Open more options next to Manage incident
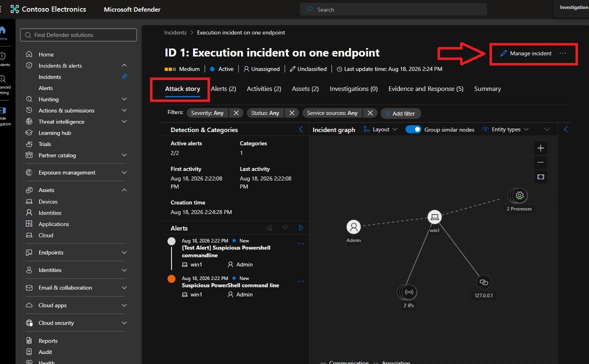Image resolution: width=589 pixels, height=364 pixels. [x=562, y=53]
